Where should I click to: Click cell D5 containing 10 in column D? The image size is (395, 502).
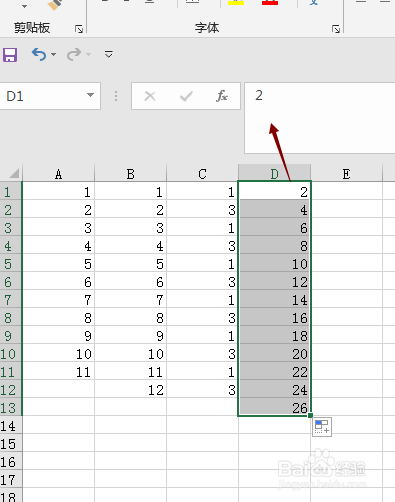pyautogui.click(x=274, y=264)
